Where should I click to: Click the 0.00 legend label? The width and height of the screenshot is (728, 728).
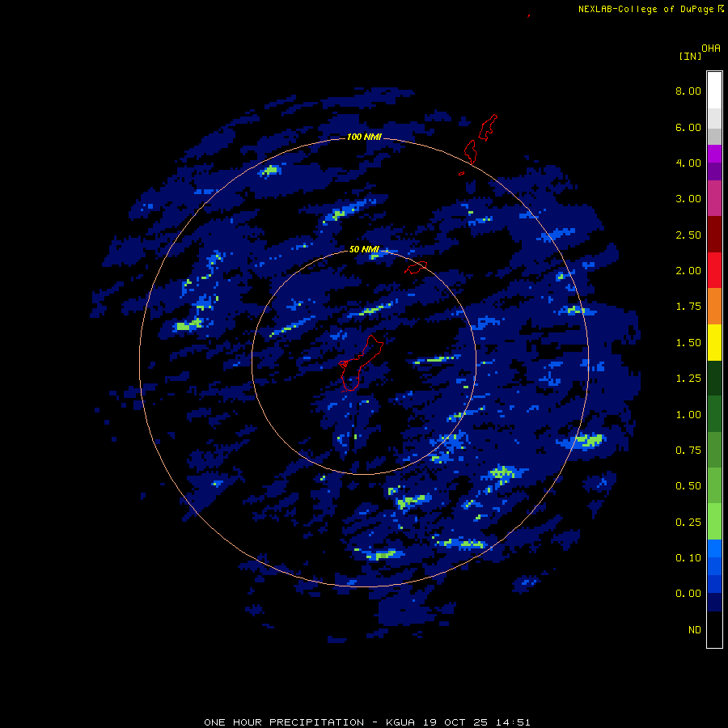[688, 594]
